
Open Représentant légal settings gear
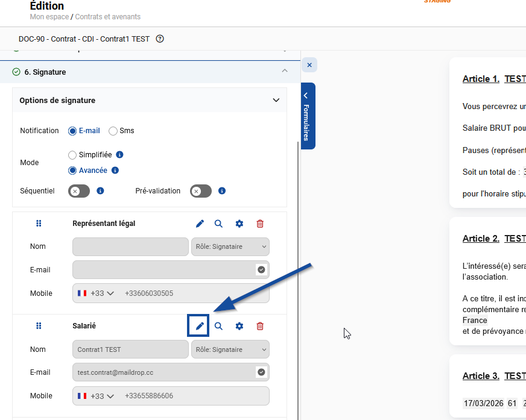click(x=239, y=224)
